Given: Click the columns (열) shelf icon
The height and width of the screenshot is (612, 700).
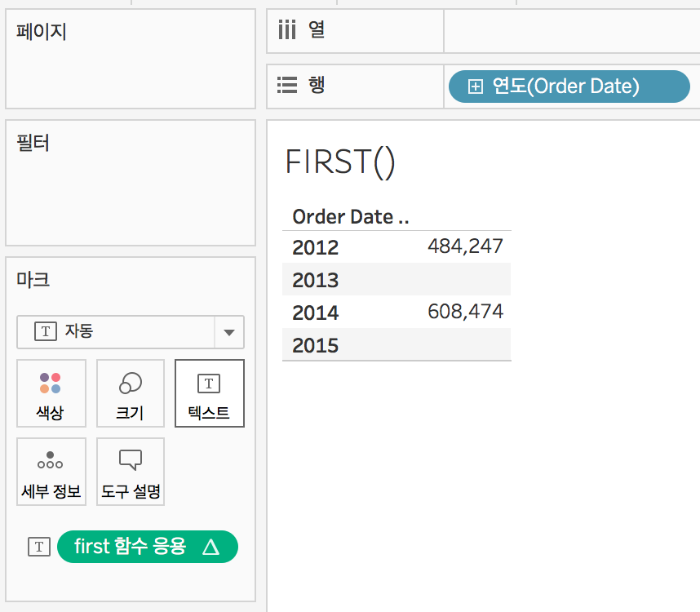Looking at the screenshot, I should click(287, 30).
